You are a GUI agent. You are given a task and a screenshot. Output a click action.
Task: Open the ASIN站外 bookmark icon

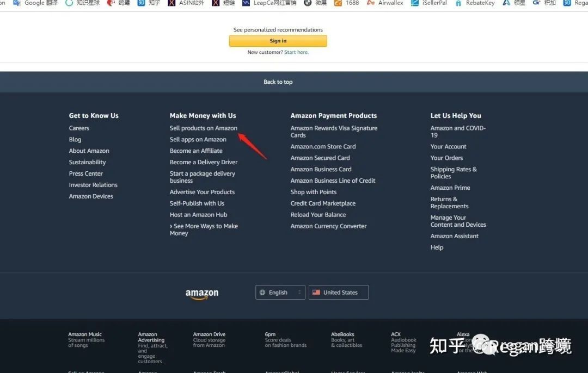click(x=171, y=3)
